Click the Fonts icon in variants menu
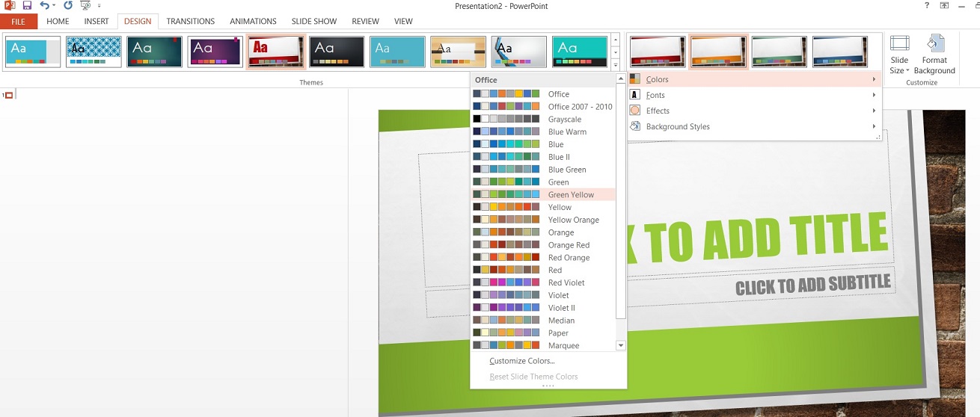Screen dimensions: 980x417 [634, 95]
